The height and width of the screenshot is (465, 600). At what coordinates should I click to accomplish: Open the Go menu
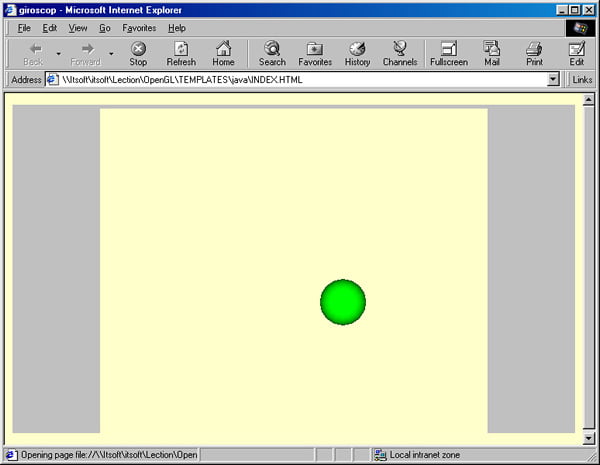click(105, 28)
